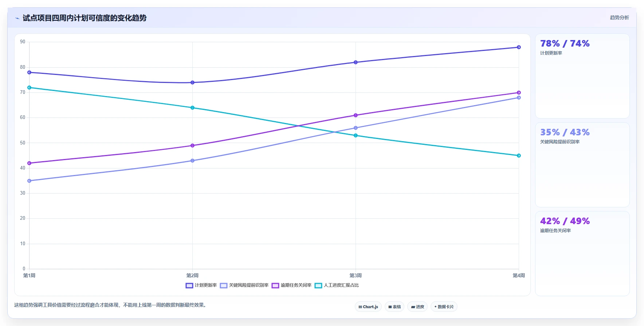Click the cyan 人工进度汇报占比 legend swatch

(x=318, y=286)
